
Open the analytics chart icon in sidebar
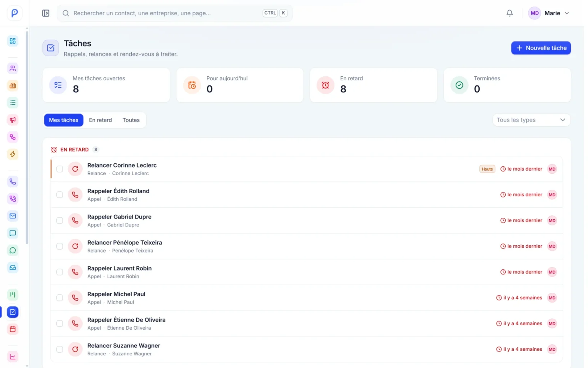pyautogui.click(x=13, y=356)
